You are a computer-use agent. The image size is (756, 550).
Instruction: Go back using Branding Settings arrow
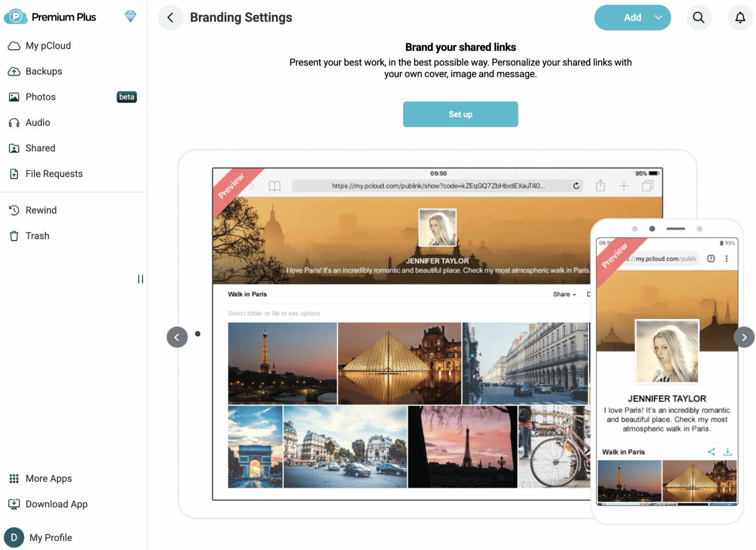coord(170,18)
